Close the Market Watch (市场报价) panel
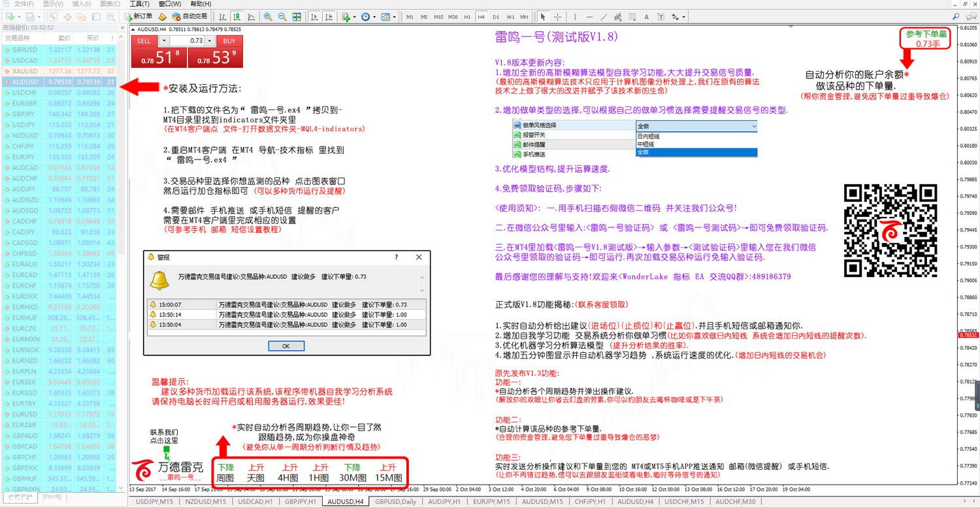 point(122,27)
